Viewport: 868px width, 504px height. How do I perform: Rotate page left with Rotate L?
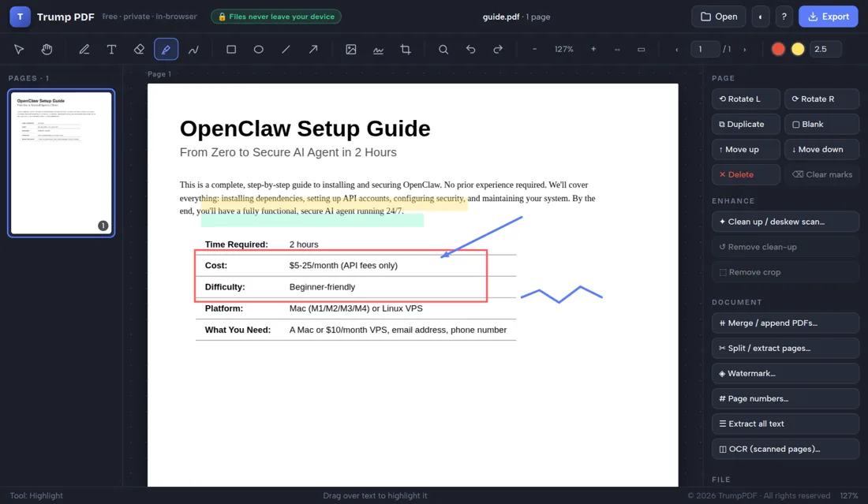point(746,99)
